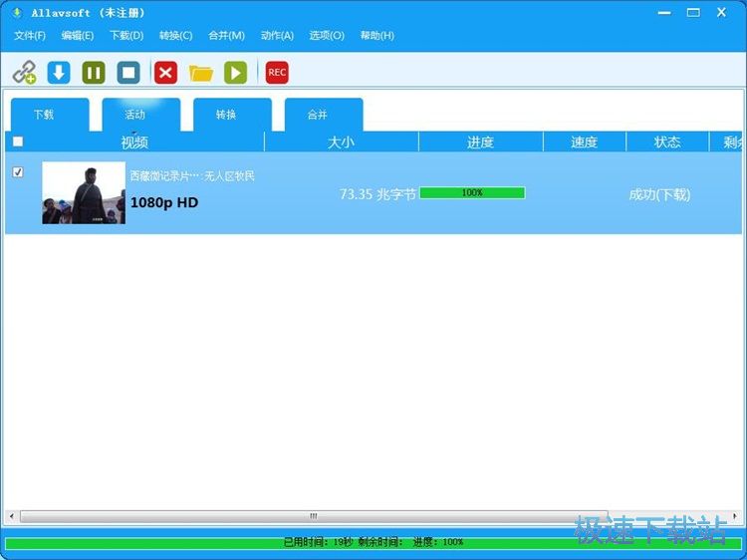Open the yellow output folder icon
747x560 pixels.
click(201, 72)
